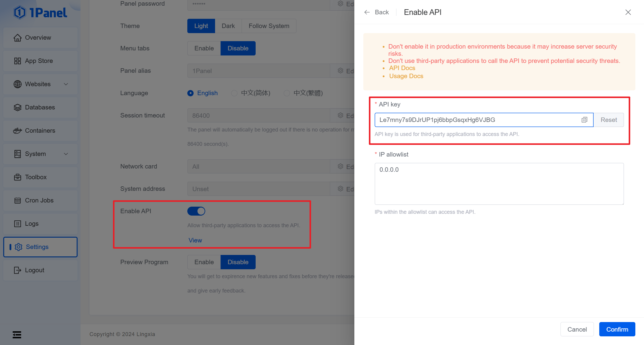
Task: Expand the Websites submenu chevron
Action: click(66, 84)
